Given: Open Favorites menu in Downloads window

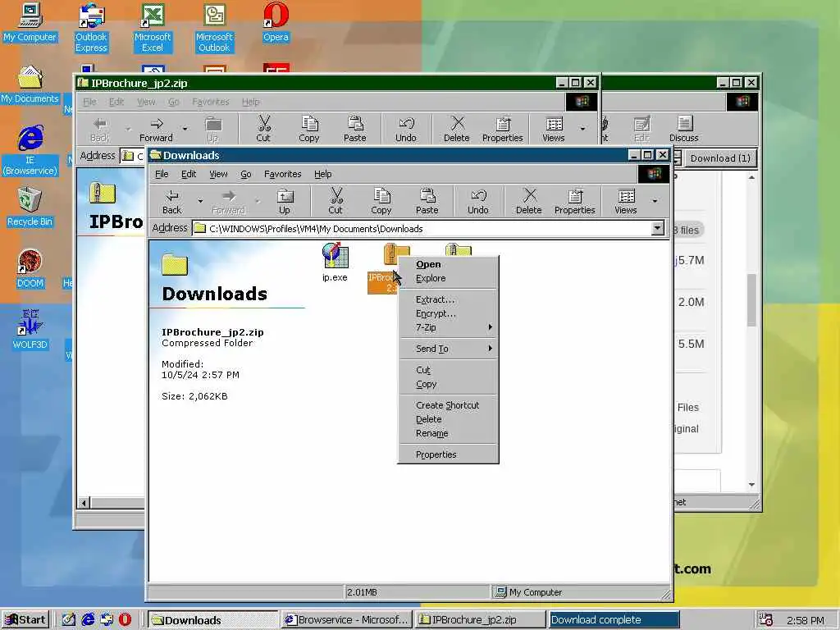Looking at the screenshot, I should (x=282, y=174).
